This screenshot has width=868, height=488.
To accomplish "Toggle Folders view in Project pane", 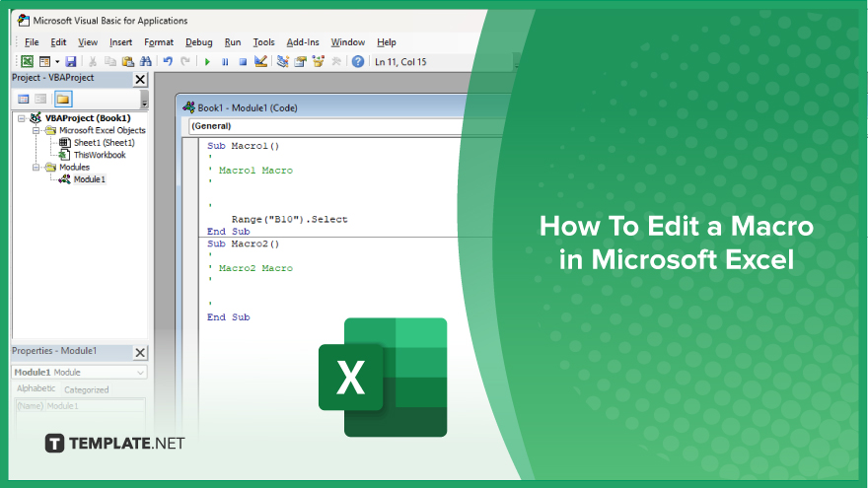I will 63,99.
